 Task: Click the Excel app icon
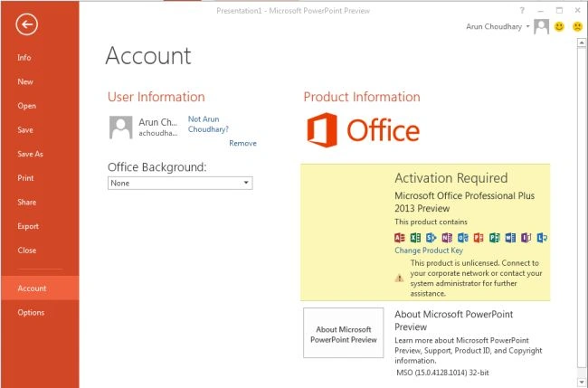[415, 238]
